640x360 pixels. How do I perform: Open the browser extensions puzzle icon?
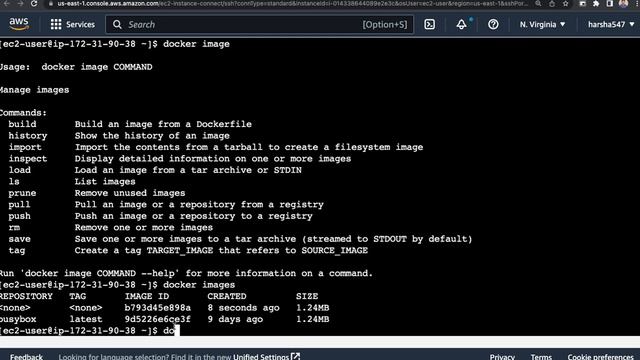pyautogui.click(x=596, y=4)
